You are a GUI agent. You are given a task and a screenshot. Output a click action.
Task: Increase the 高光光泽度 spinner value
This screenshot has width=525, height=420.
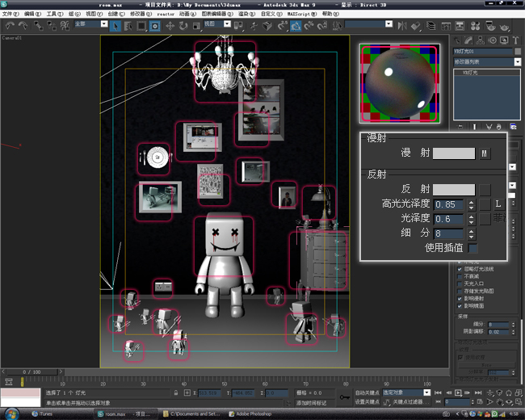point(471,202)
